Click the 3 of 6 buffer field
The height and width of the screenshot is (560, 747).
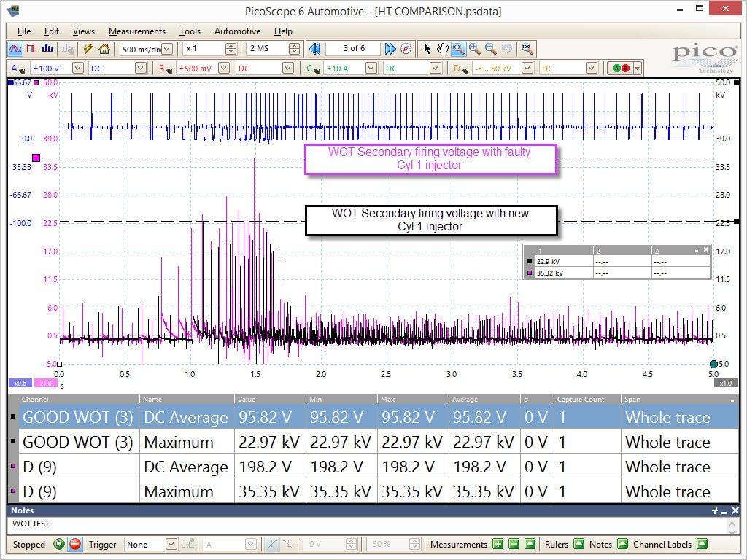click(354, 49)
